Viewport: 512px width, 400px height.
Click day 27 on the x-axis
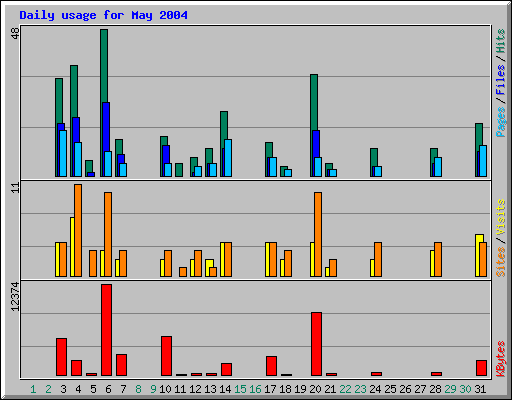[x=420, y=389]
